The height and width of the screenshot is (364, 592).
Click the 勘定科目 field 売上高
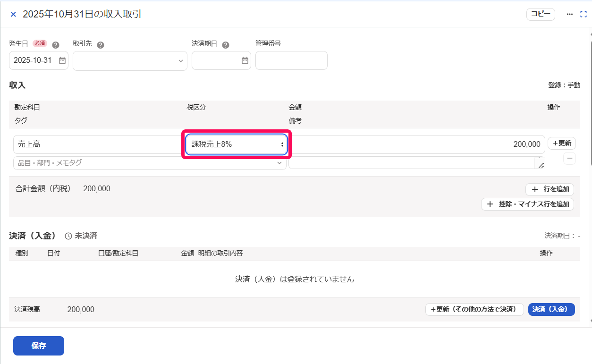click(99, 144)
